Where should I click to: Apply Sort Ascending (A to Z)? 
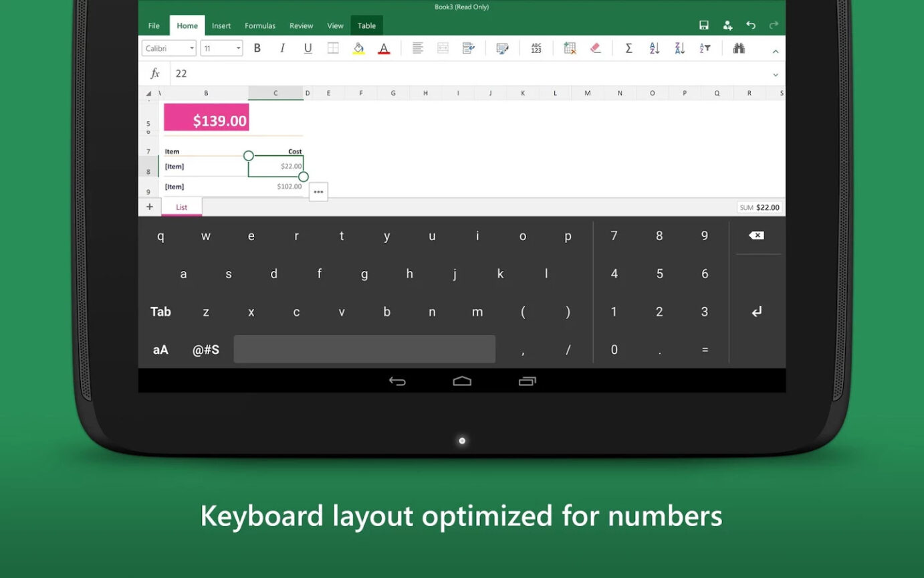(653, 47)
